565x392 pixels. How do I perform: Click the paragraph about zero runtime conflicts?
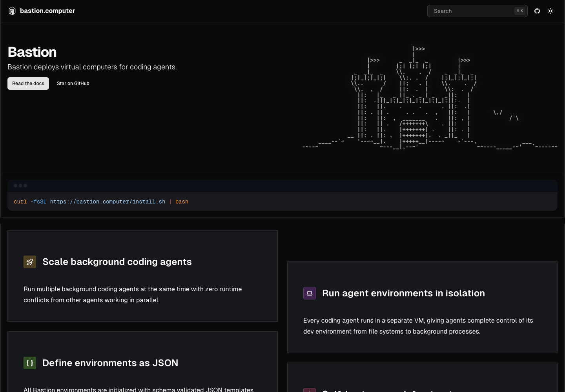133,294
